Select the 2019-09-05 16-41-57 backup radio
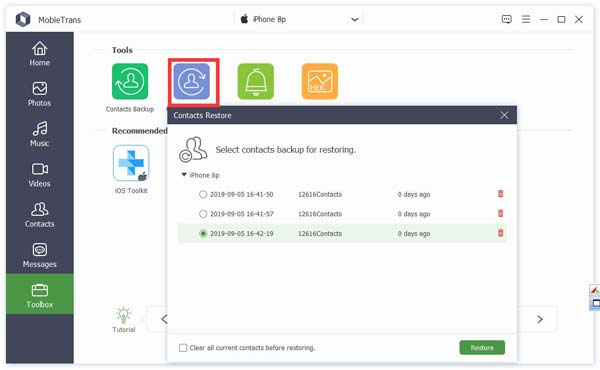The image size is (600, 370). [203, 214]
